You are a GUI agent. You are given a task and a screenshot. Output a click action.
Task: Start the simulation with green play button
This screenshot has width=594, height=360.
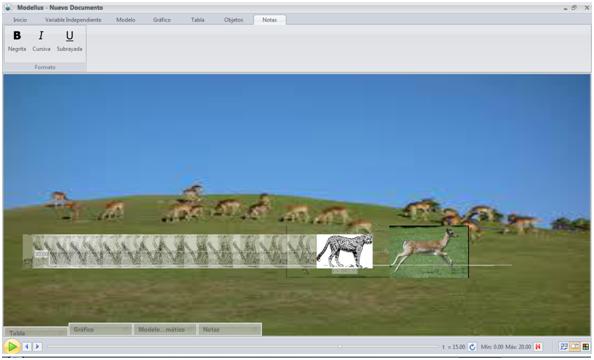coord(12,346)
